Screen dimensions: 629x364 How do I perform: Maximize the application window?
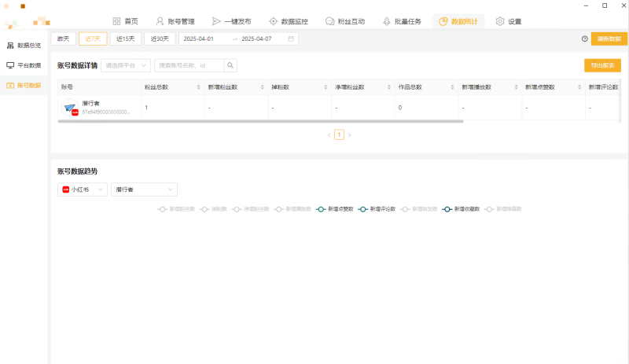coord(605,6)
